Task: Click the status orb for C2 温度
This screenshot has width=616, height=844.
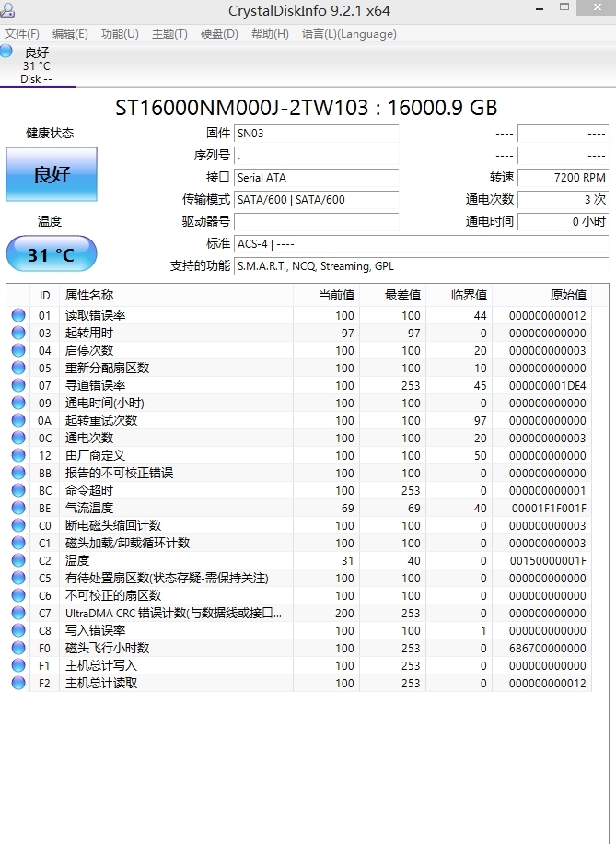Action: (x=18, y=560)
